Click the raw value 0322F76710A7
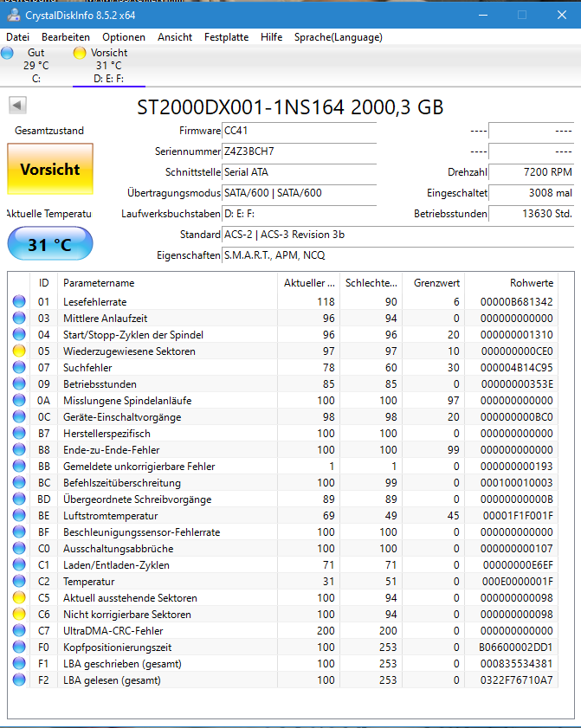The width and height of the screenshot is (581, 728). 516,680
